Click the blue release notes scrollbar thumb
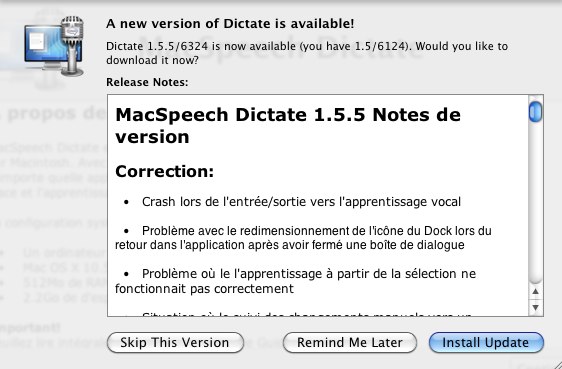 [x=535, y=112]
